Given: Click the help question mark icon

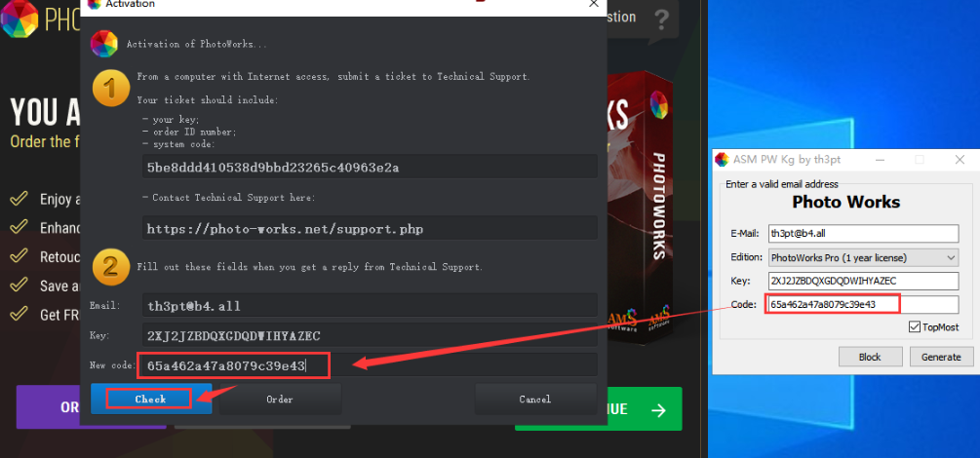Looking at the screenshot, I should (x=662, y=18).
